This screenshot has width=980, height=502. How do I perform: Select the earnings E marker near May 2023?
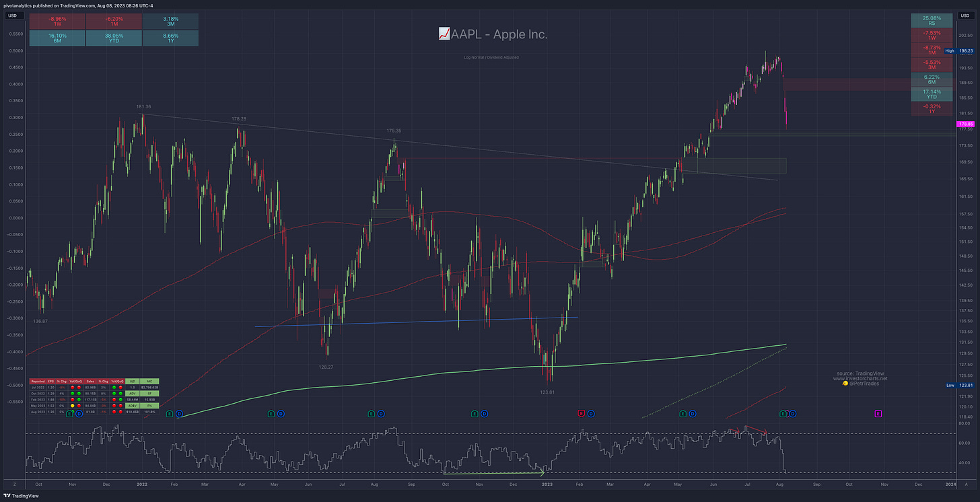click(683, 414)
